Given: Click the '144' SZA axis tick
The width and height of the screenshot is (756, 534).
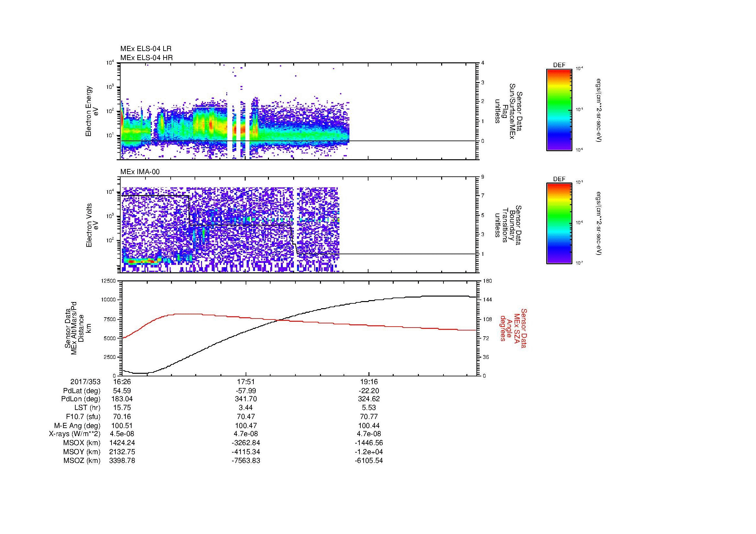Looking at the screenshot, I should [487, 300].
